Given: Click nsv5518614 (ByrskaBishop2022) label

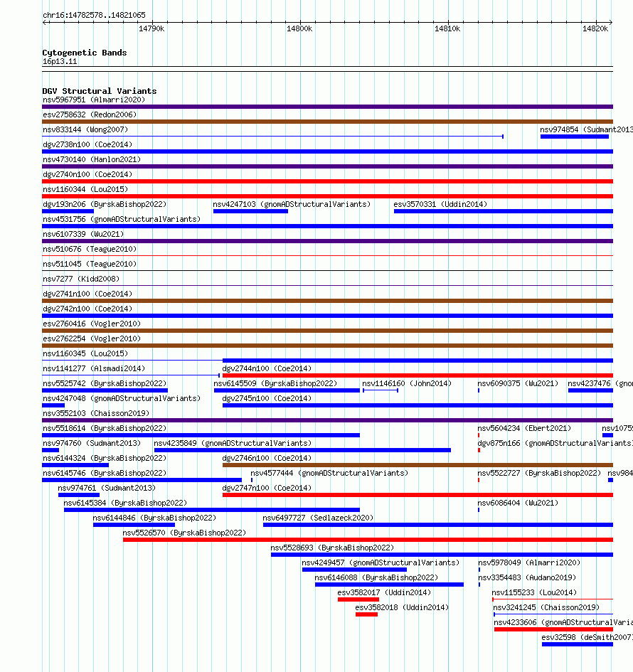Looking at the screenshot, I should [x=105, y=429].
